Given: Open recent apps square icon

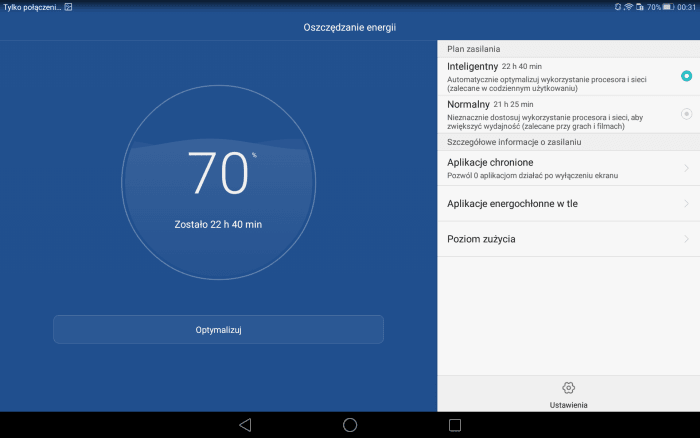Looking at the screenshot, I should tap(455, 425).
